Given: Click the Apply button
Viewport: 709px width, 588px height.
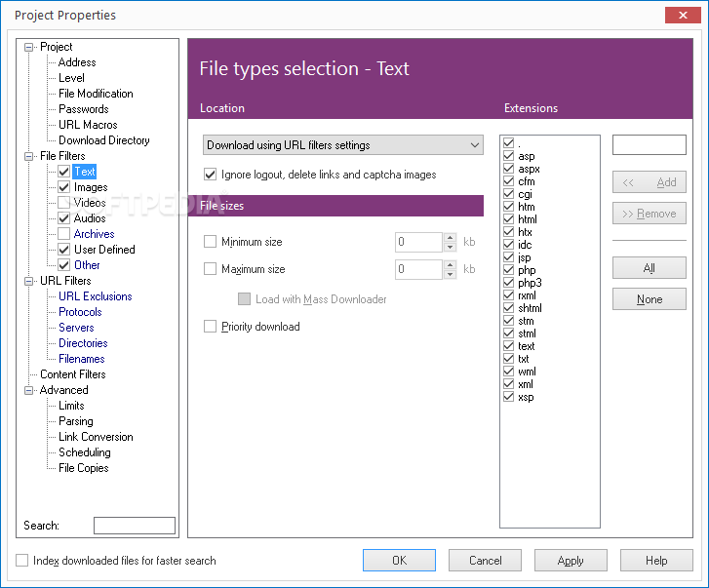Looking at the screenshot, I should pyautogui.click(x=571, y=561).
